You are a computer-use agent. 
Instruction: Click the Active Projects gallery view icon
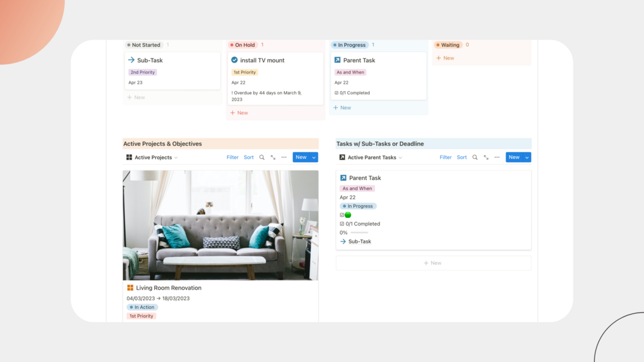[129, 157]
